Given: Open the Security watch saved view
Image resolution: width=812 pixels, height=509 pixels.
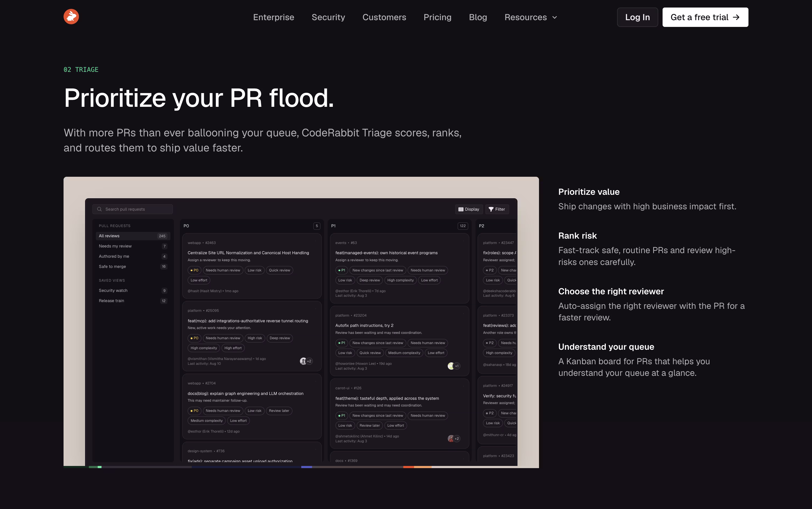Looking at the screenshot, I should (133, 291).
